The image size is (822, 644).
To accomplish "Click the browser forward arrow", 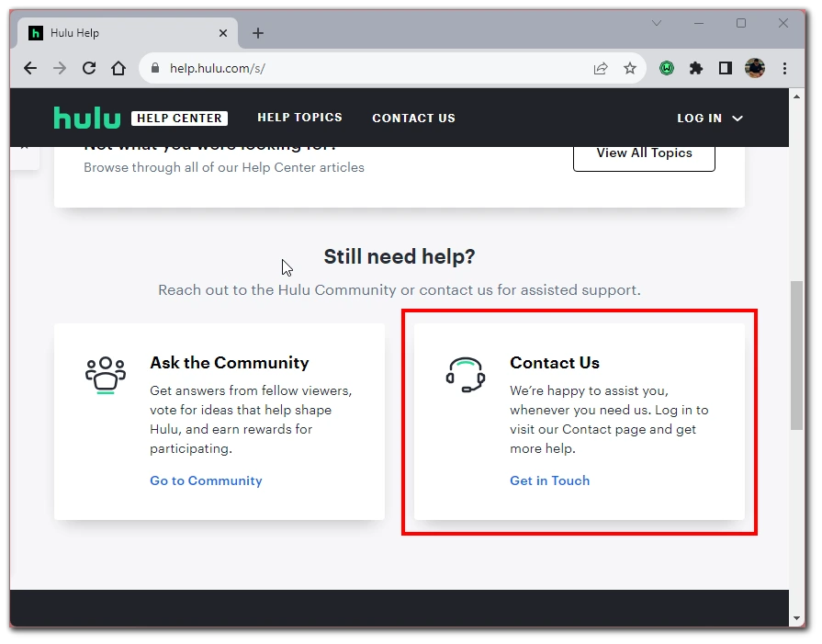I will [60, 68].
